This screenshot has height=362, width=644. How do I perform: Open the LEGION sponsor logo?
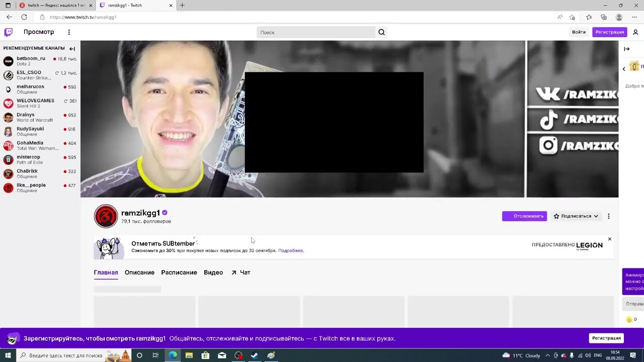(589, 245)
